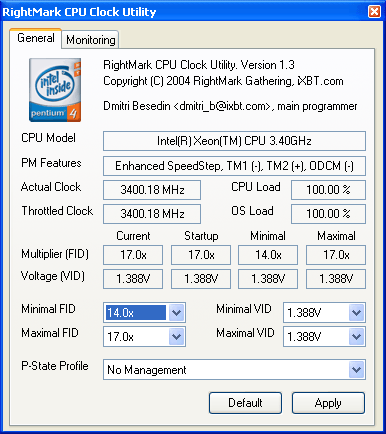Click the Startup Voltage 1.388V cell
The width and height of the screenshot is (386, 434).
click(x=201, y=279)
